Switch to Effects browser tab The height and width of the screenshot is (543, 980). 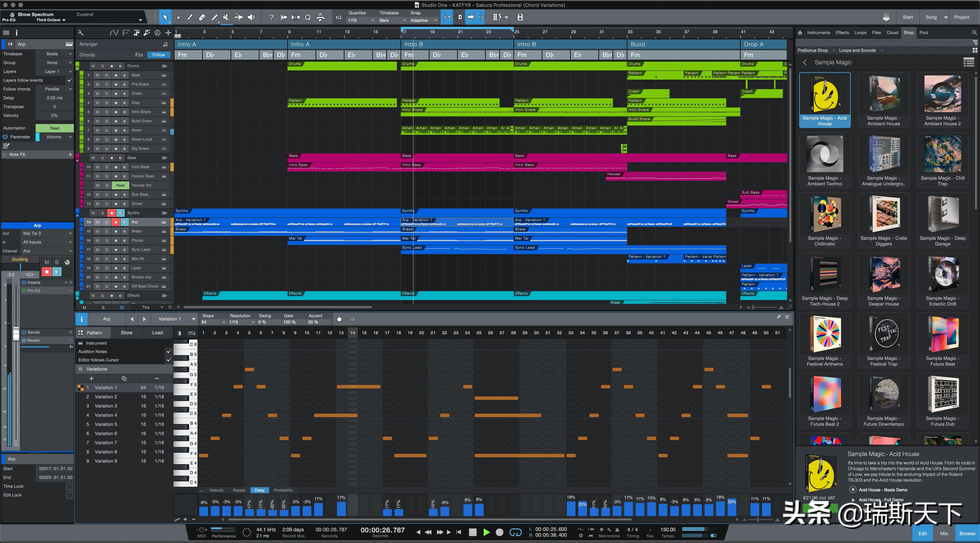pos(842,33)
